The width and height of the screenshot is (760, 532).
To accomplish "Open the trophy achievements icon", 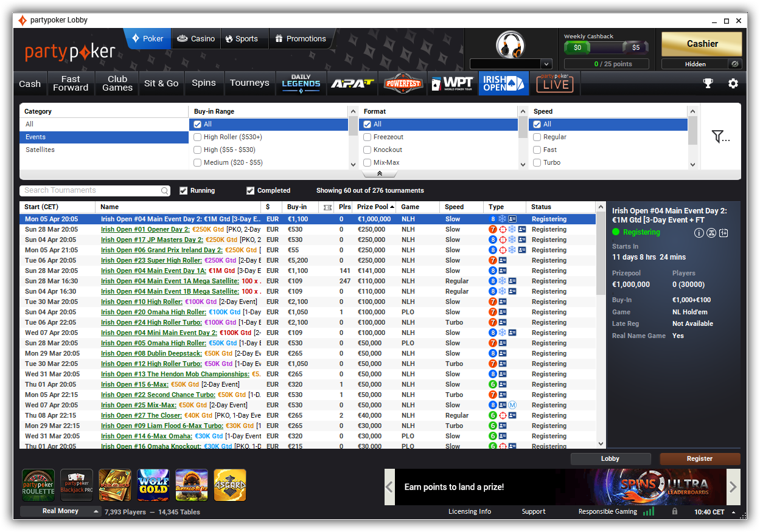I will 708,83.
